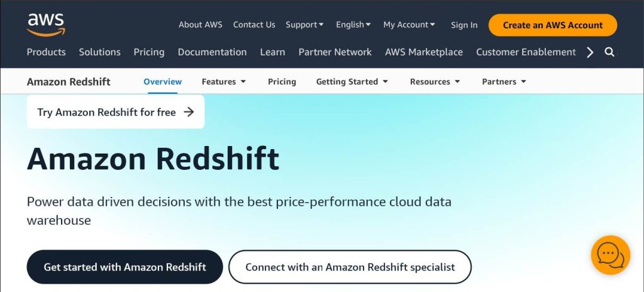Open the search magnifier icon
Viewport: 644px width, 292px height.
[609, 52]
